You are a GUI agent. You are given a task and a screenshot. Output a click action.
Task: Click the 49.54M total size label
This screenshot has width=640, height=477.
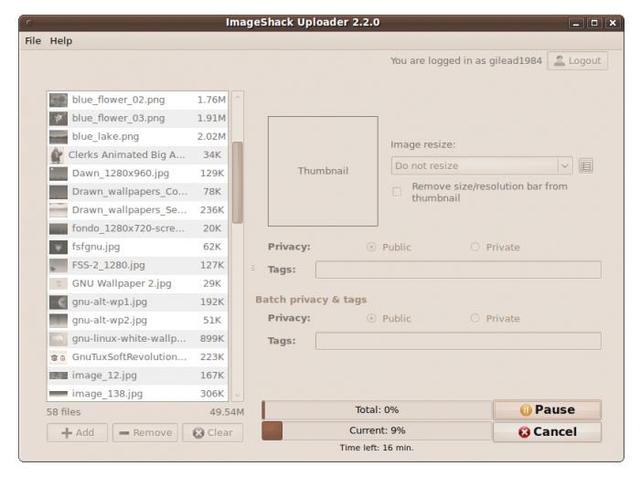pos(227,412)
